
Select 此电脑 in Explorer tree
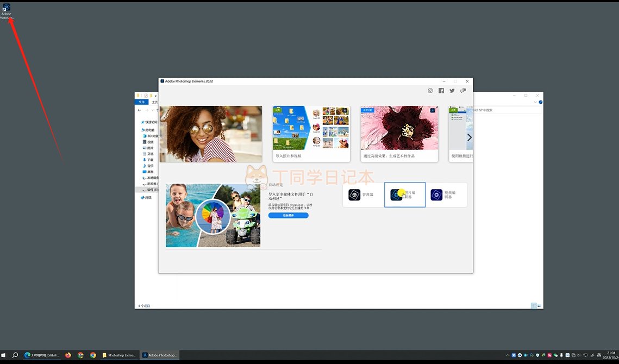pos(148,130)
